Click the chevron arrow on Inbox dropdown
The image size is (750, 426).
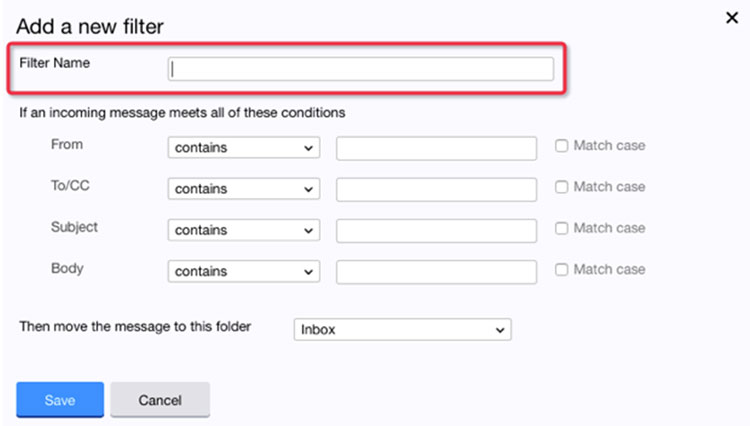500,330
